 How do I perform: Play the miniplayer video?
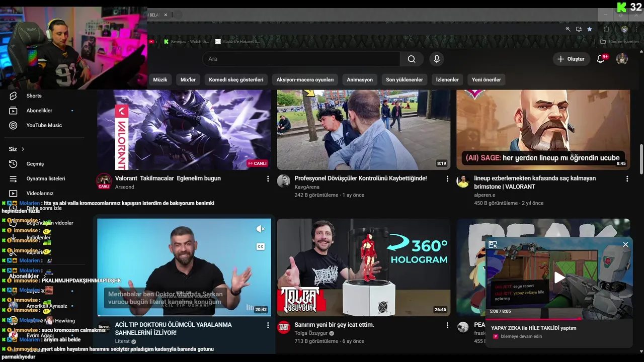pos(559,278)
